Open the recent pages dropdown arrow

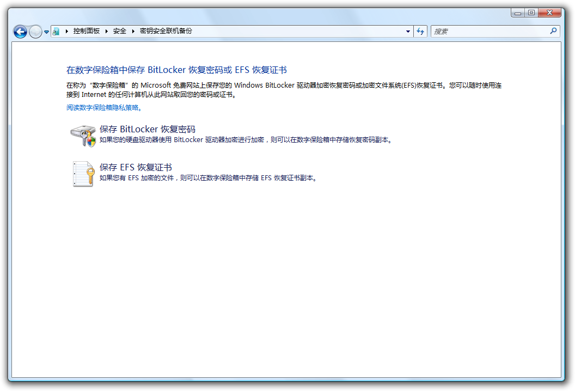click(x=47, y=32)
